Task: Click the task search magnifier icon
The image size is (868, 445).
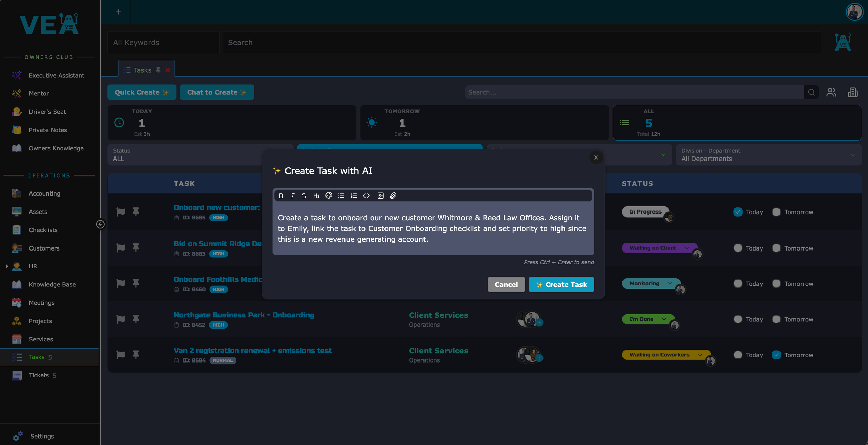Action: 811,92
